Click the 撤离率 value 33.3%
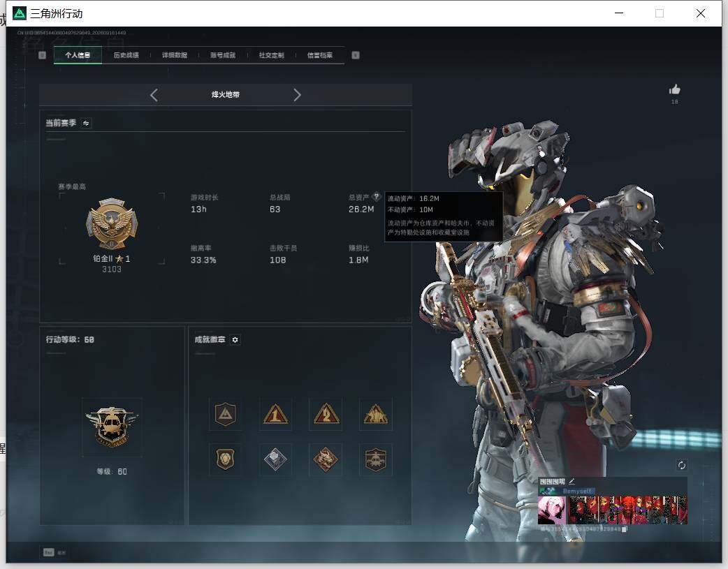728x569 pixels. click(x=203, y=260)
